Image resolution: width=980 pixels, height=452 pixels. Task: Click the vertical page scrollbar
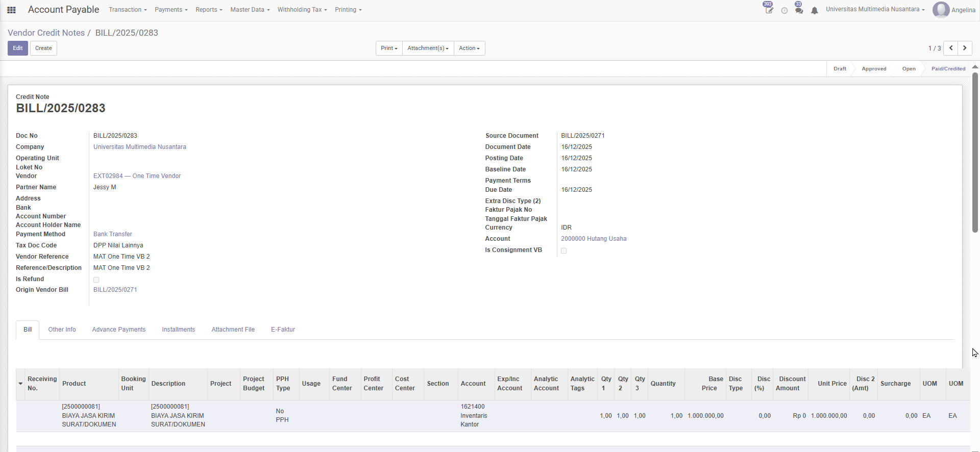tap(975, 153)
